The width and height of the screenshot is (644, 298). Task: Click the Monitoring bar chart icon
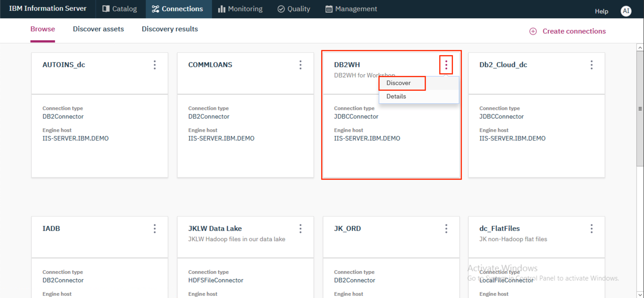click(222, 9)
